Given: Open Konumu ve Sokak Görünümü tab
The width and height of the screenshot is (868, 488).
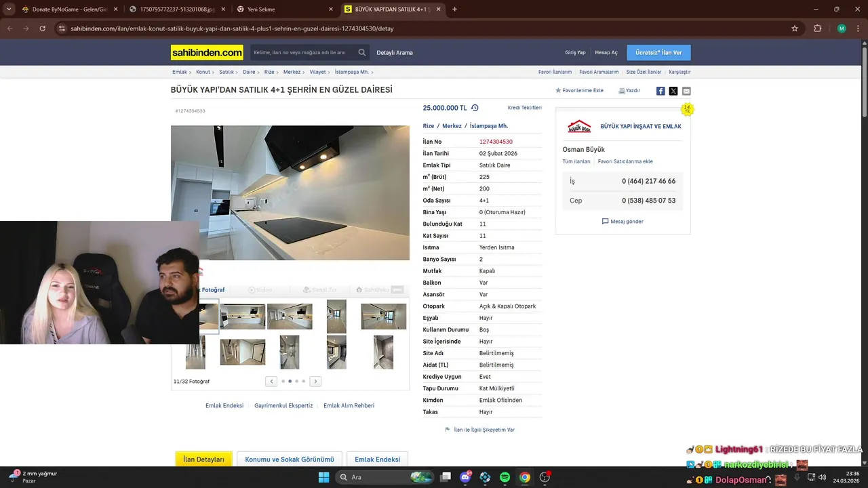Looking at the screenshot, I should pyautogui.click(x=290, y=460).
